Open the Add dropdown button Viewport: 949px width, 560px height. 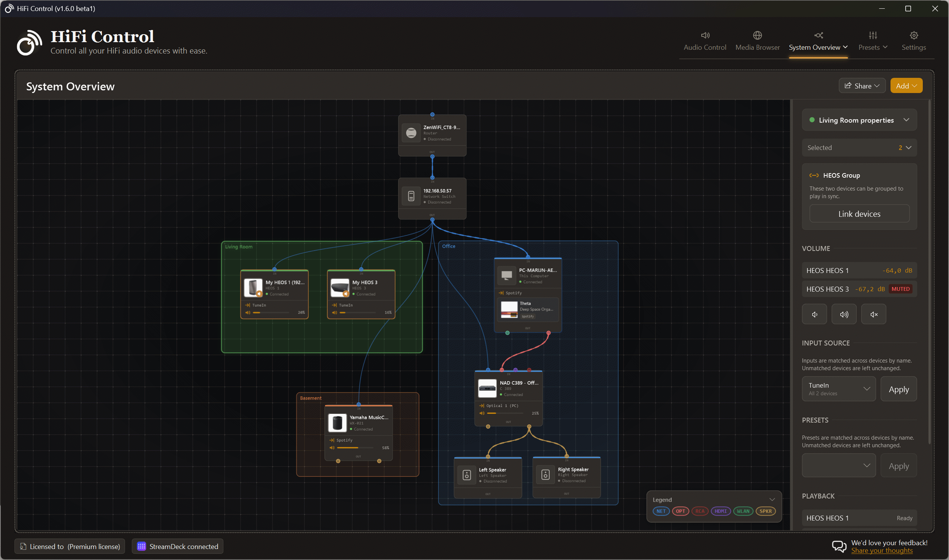click(x=906, y=86)
